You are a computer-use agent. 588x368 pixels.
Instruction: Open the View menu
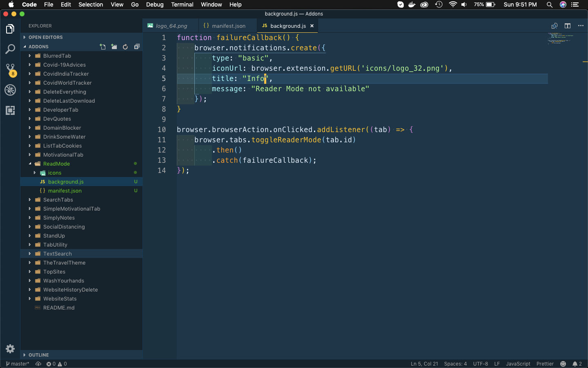(117, 4)
